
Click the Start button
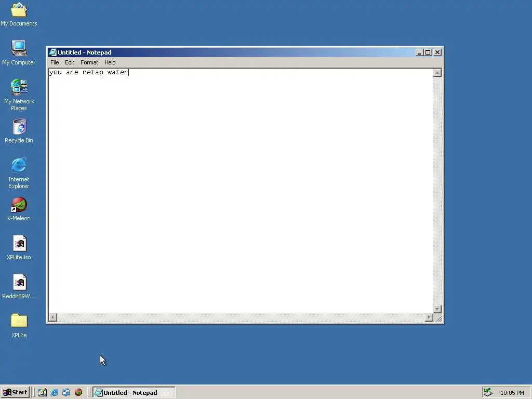15,393
